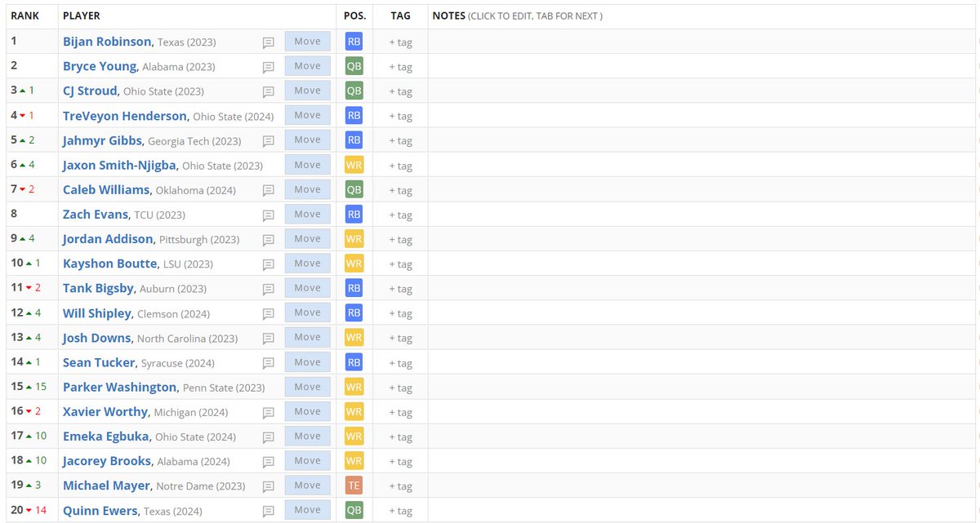The height and width of the screenshot is (523, 980).
Task: Click the TAG column header
Action: (x=400, y=16)
